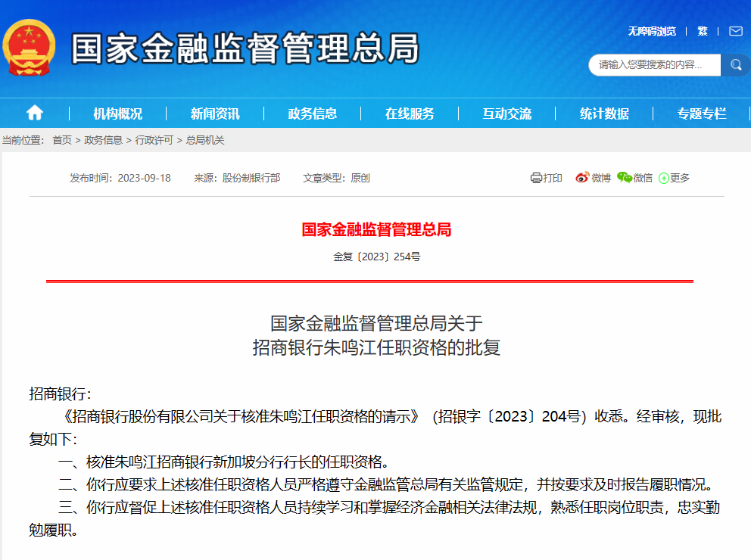Enable accessible browsing (无障碍浏览)
This screenshot has width=751, height=560.
tap(651, 31)
